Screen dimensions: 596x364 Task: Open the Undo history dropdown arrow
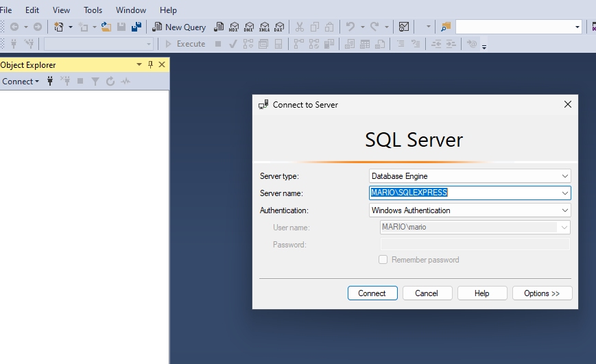tap(362, 27)
